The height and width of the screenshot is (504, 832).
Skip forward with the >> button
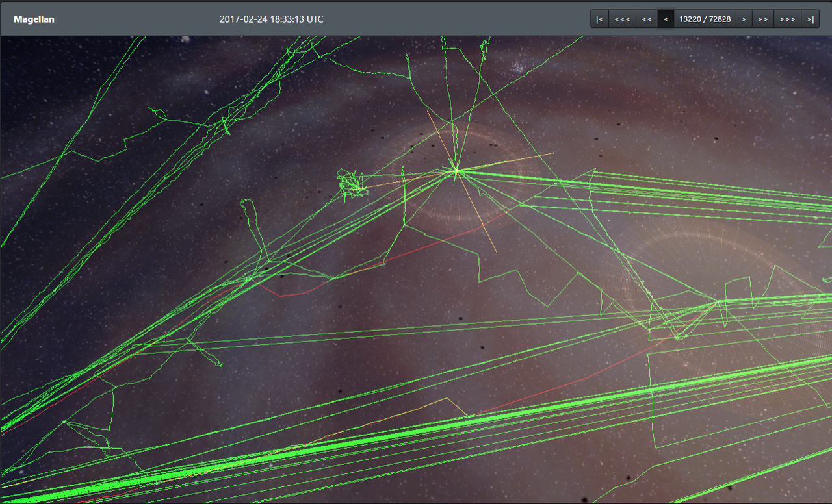[x=763, y=19]
